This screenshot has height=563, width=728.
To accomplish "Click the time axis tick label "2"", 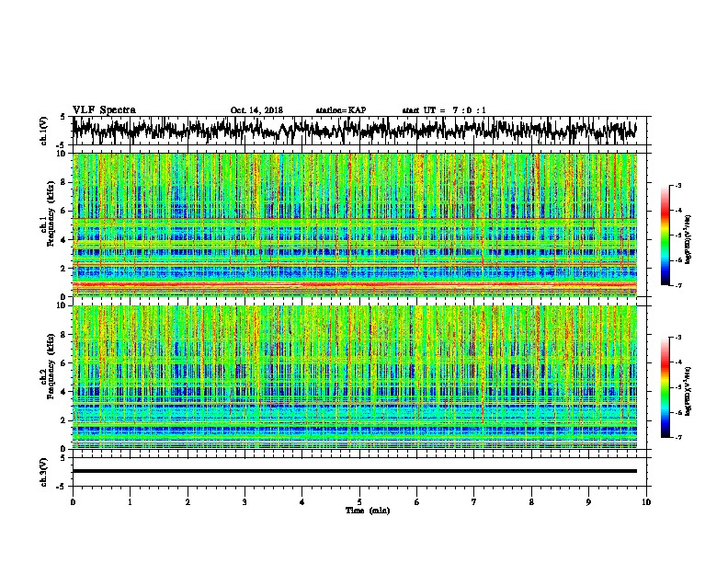I will [x=188, y=502].
